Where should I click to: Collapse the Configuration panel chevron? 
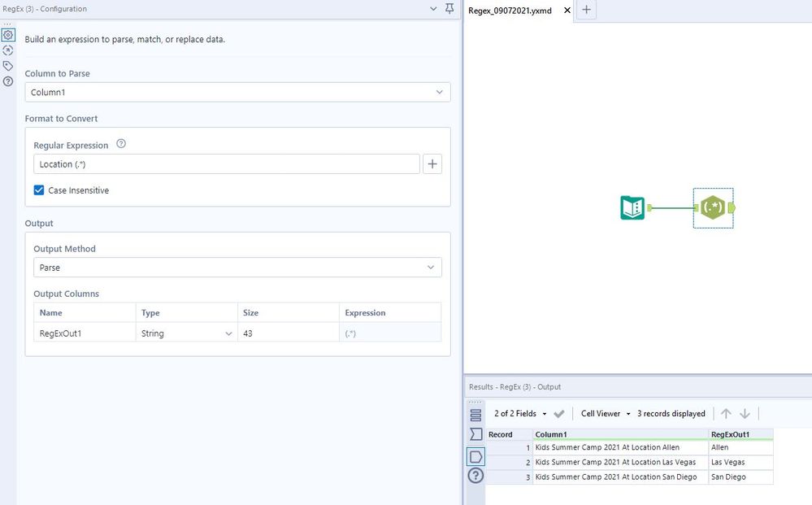[x=433, y=9]
